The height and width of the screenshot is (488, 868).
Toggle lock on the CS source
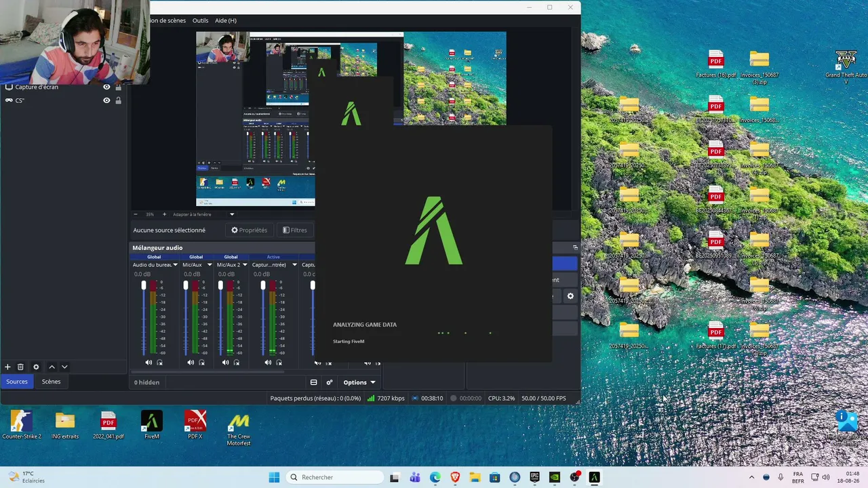coord(119,100)
